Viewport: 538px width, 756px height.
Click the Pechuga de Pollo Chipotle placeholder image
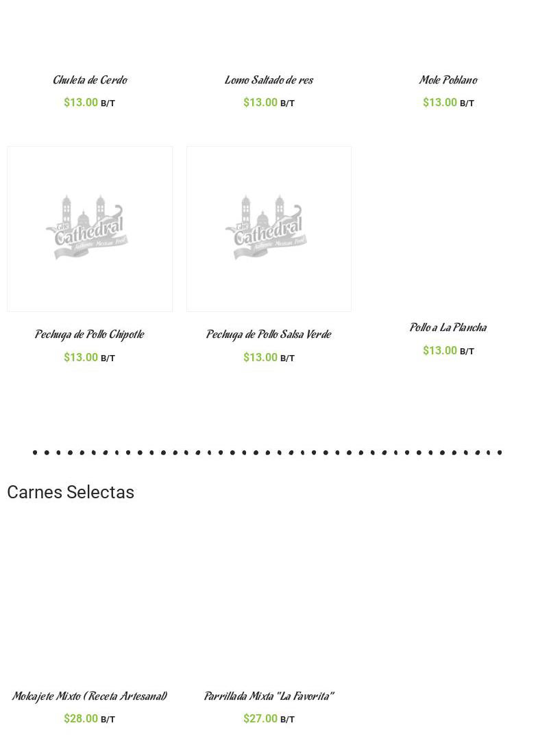tap(90, 228)
